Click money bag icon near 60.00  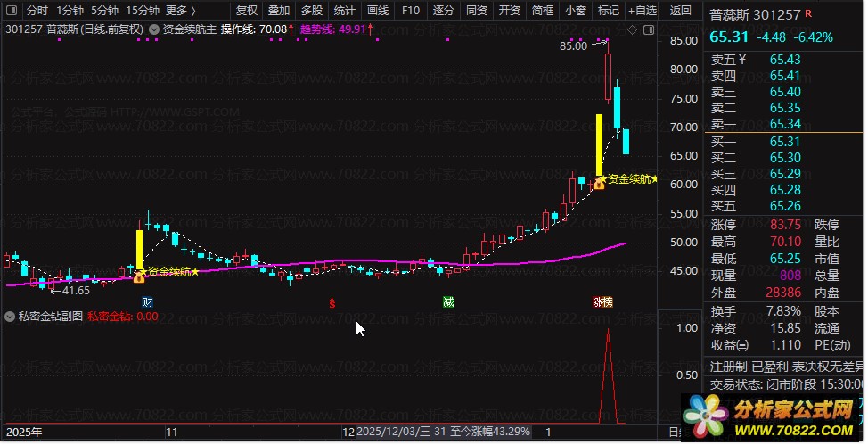[x=599, y=183]
